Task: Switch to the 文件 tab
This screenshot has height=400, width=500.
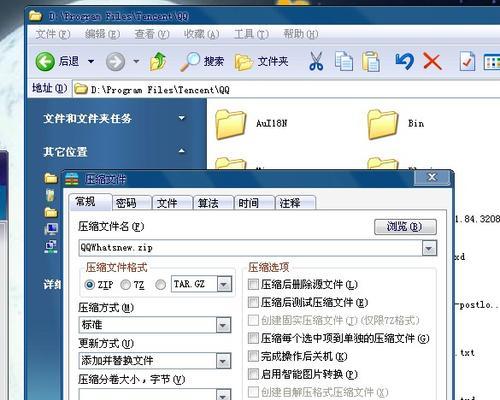Action: click(x=172, y=203)
